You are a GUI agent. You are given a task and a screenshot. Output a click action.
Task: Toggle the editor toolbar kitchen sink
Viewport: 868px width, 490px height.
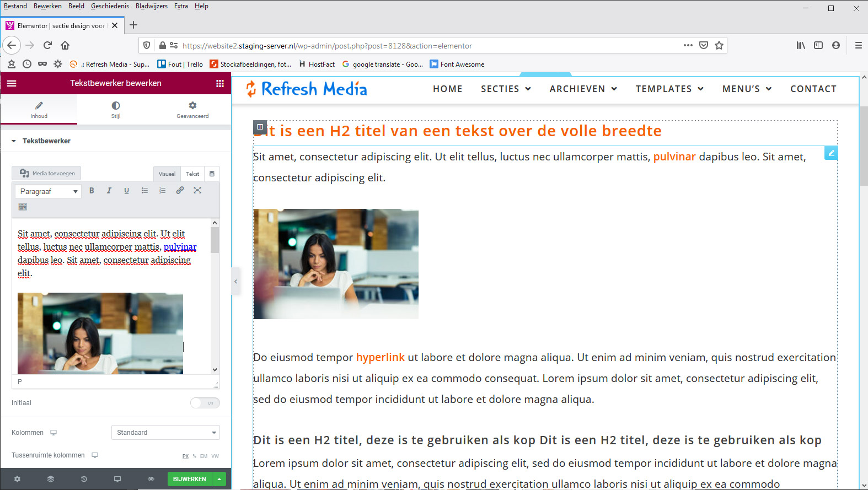[23, 207]
